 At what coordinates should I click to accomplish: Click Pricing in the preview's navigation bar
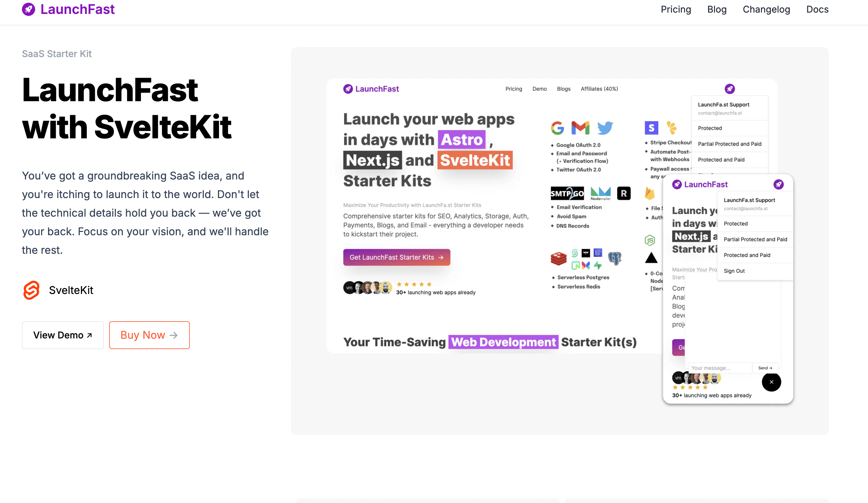(x=514, y=89)
